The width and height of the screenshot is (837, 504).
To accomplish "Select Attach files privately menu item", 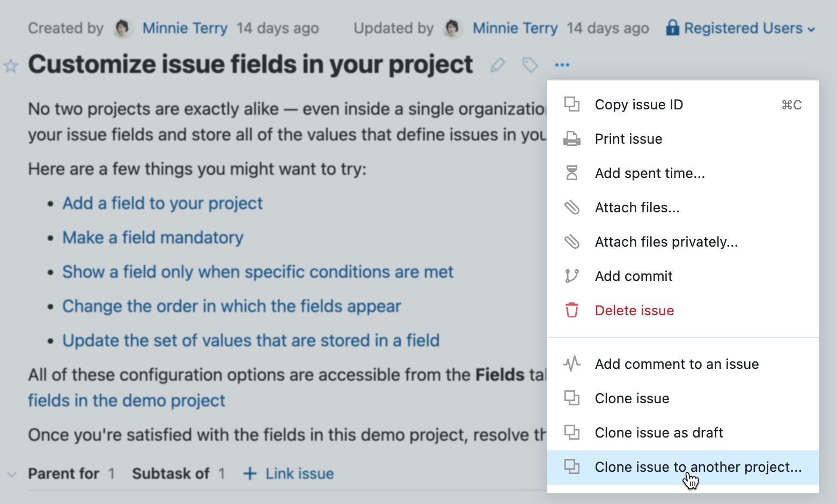I will (666, 242).
